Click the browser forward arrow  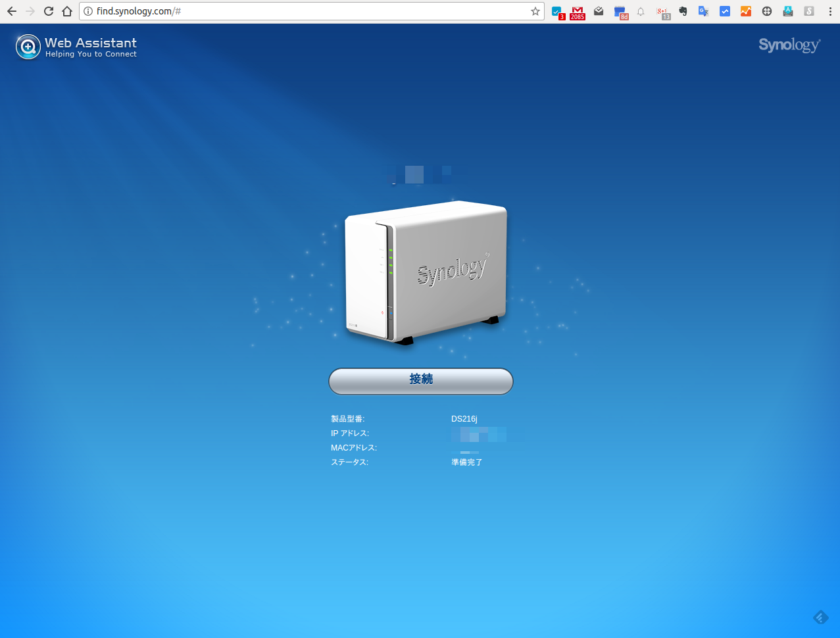pos(30,11)
